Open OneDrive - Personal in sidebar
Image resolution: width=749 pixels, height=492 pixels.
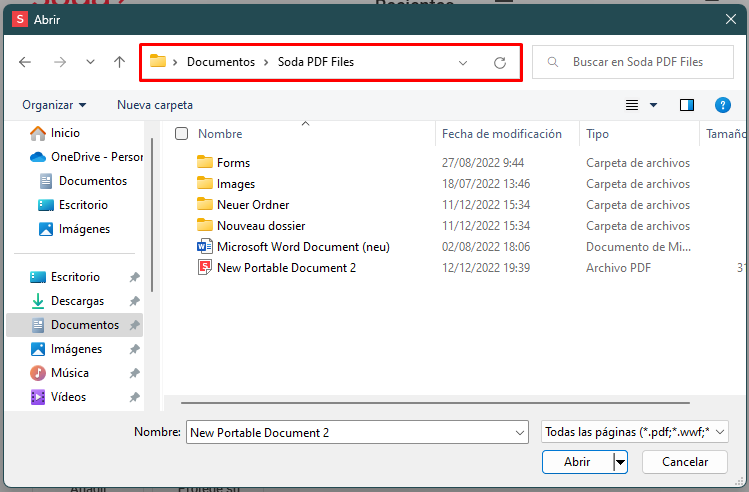coord(86,157)
